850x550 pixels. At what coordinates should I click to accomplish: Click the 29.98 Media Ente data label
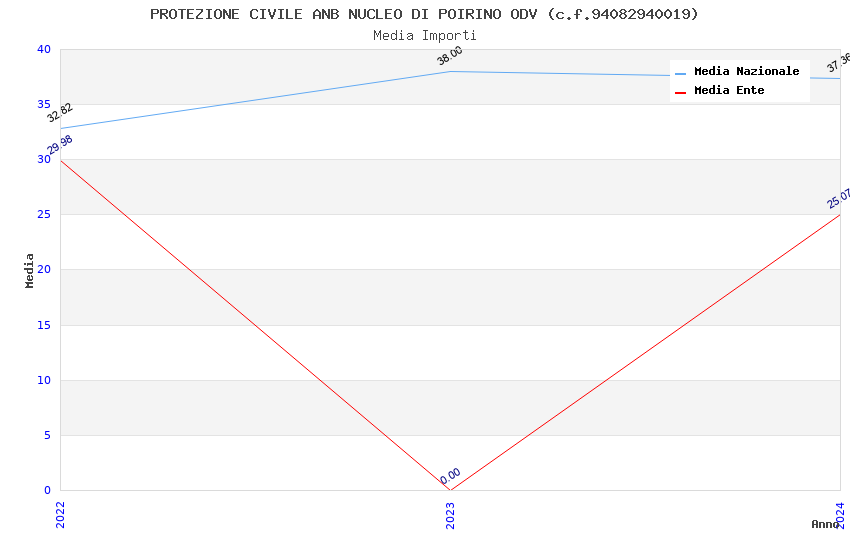(60, 145)
